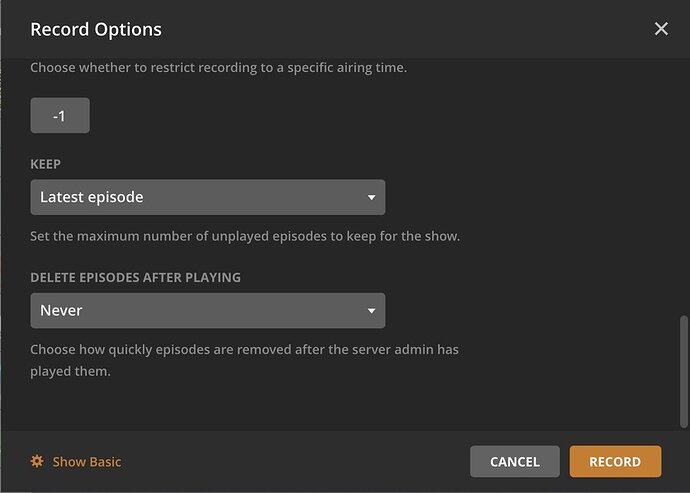The height and width of the screenshot is (493, 690).
Task: Click the KEEP section label
Action: click(x=46, y=163)
